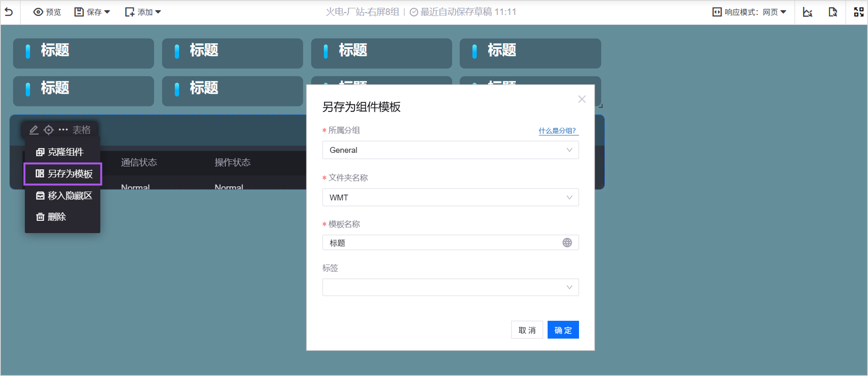Click the undo back arrow icon
The height and width of the screenshot is (376, 868).
pyautogui.click(x=9, y=12)
